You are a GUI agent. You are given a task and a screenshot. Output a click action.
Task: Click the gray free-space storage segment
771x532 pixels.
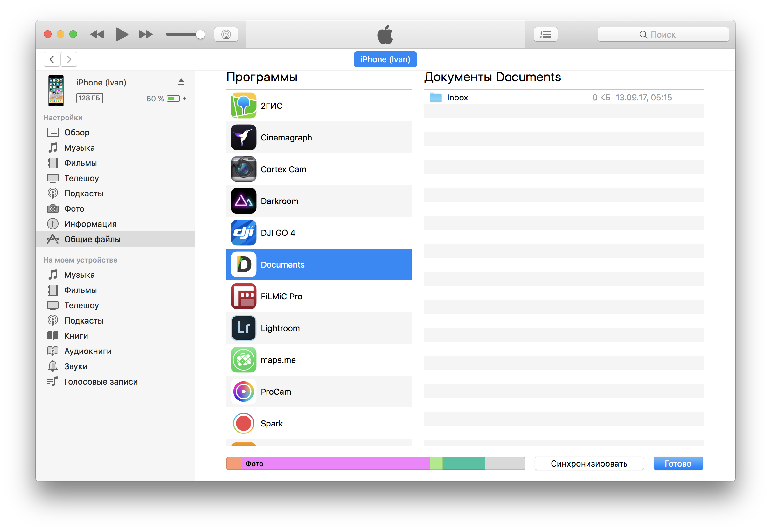pyautogui.click(x=505, y=464)
